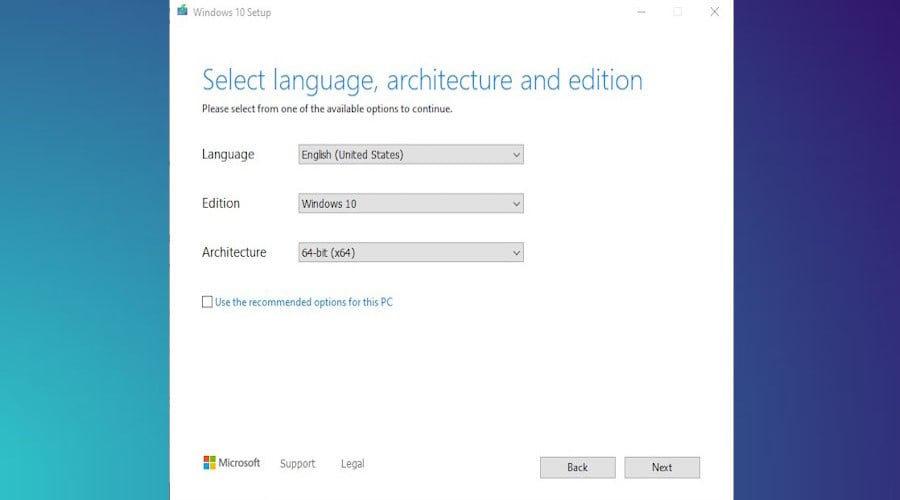Continue setup with the Next button
900x500 pixels.
tap(662, 467)
